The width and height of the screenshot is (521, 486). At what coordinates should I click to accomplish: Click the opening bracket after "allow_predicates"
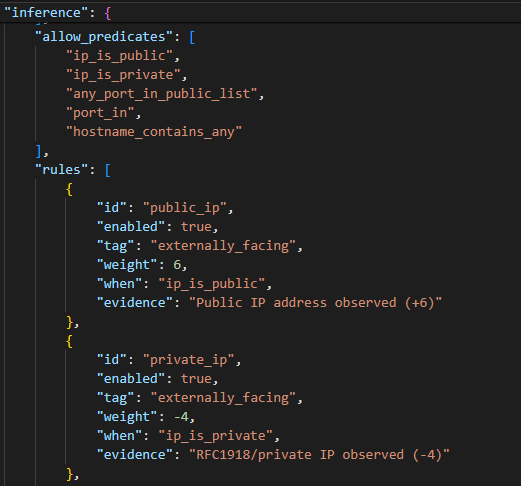[x=192, y=37]
